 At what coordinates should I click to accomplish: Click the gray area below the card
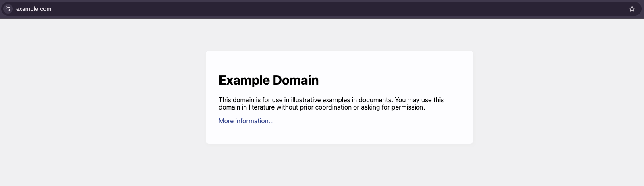[x=339, y=165]
